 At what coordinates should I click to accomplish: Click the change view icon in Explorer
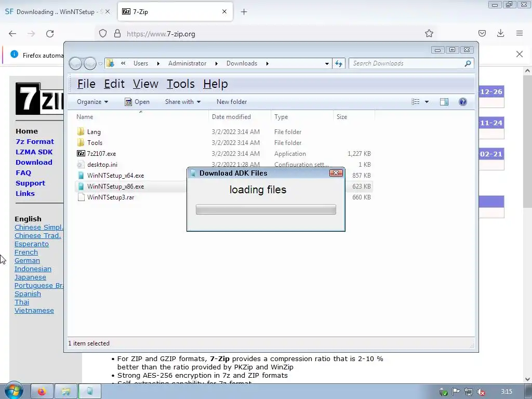415,102
